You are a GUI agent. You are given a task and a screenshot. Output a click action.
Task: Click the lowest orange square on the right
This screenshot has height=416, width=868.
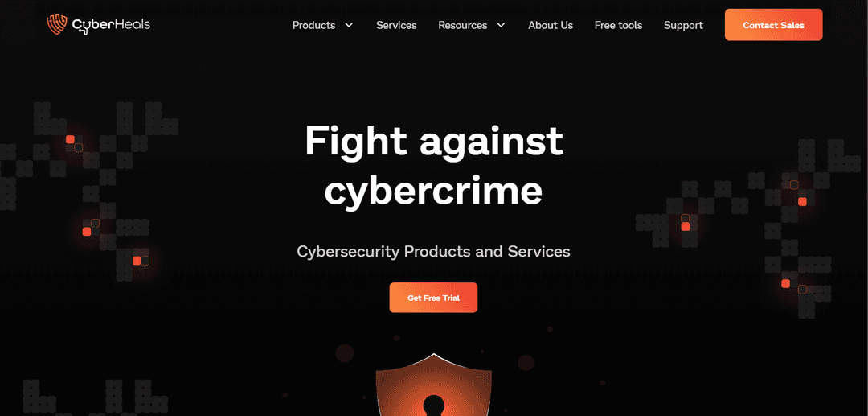click(x=785, y=283)
